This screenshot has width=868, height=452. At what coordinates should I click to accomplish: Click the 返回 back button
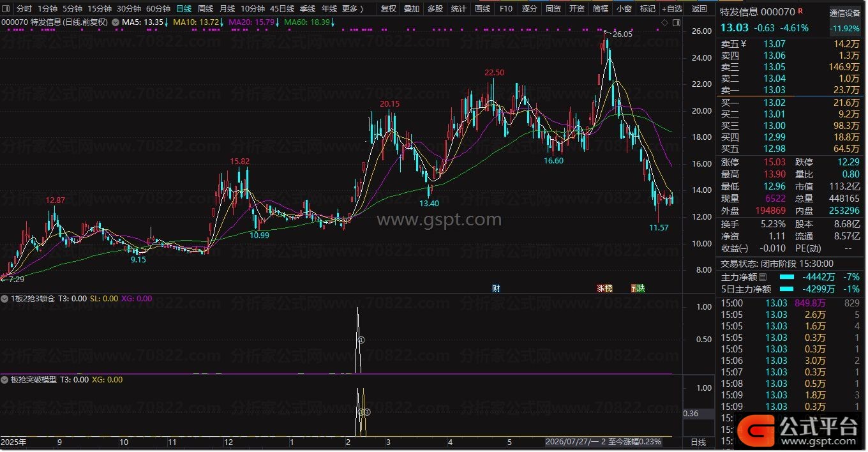tap(700, 9)
